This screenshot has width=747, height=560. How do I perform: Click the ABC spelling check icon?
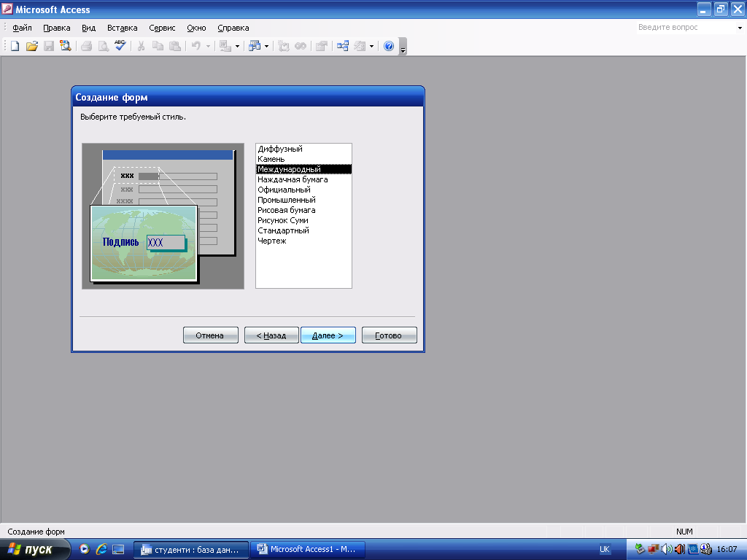pos(120,46)
